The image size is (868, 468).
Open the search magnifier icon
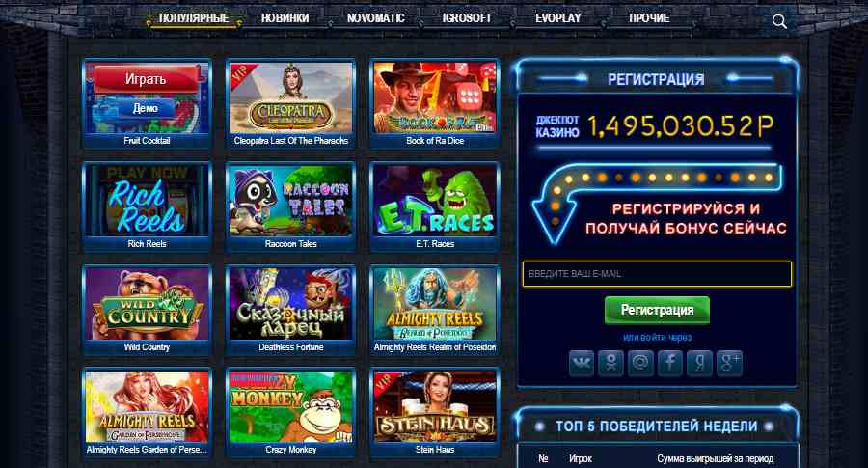779,21
